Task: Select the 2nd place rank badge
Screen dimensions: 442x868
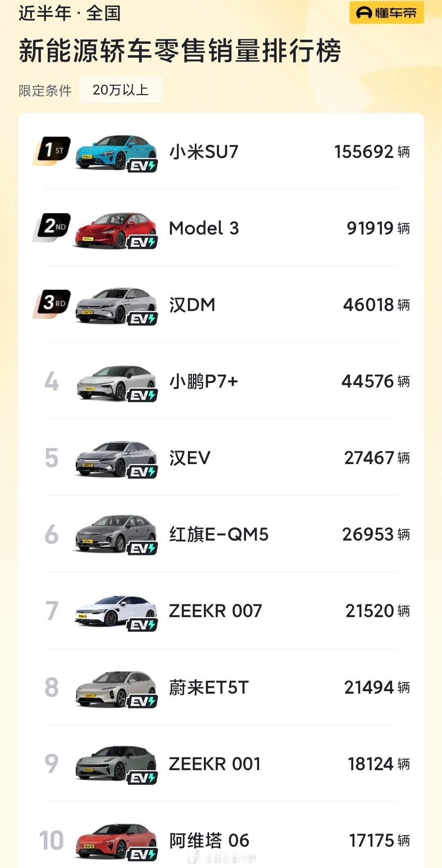Action: (x=52, y=227)
